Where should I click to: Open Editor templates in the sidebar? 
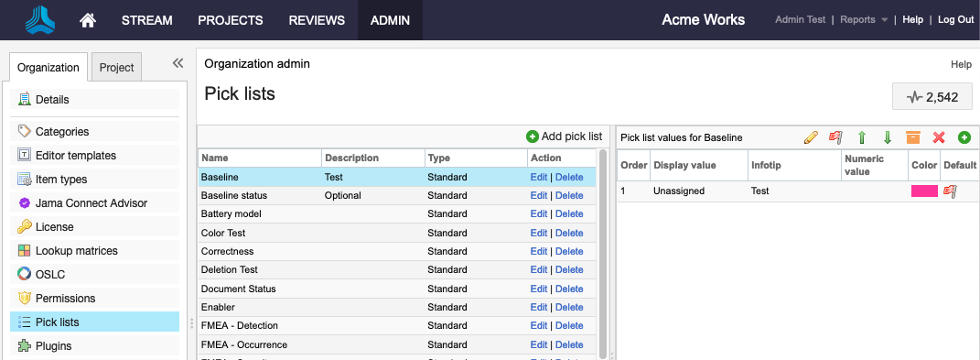point(95,156)
